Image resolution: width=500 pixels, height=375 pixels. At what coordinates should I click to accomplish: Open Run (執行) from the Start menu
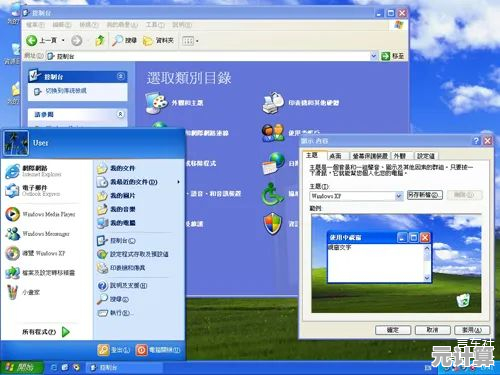pos(115,313)
